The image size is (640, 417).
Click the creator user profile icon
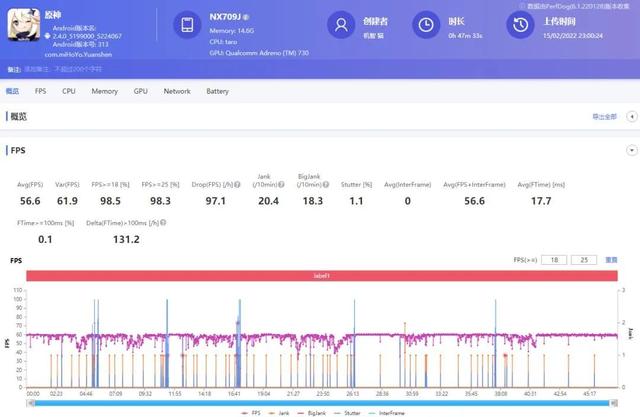pyautogui.click(x=341, y=25)
